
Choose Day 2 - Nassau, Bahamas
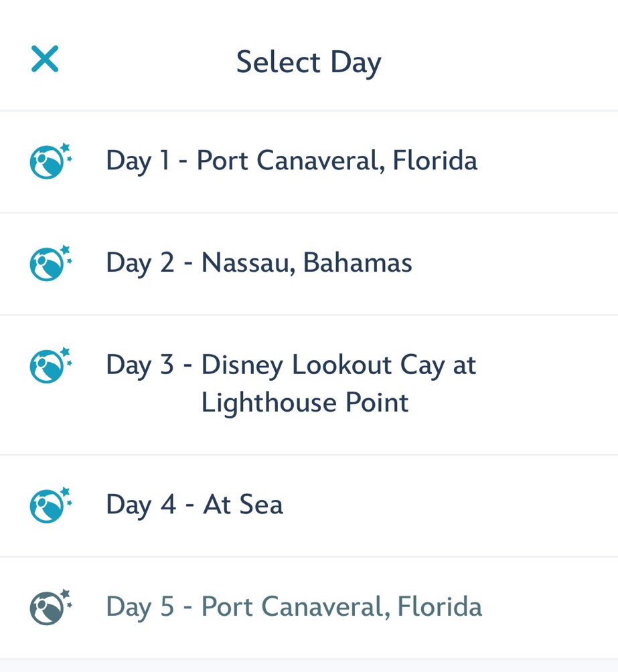click(258, 262)
